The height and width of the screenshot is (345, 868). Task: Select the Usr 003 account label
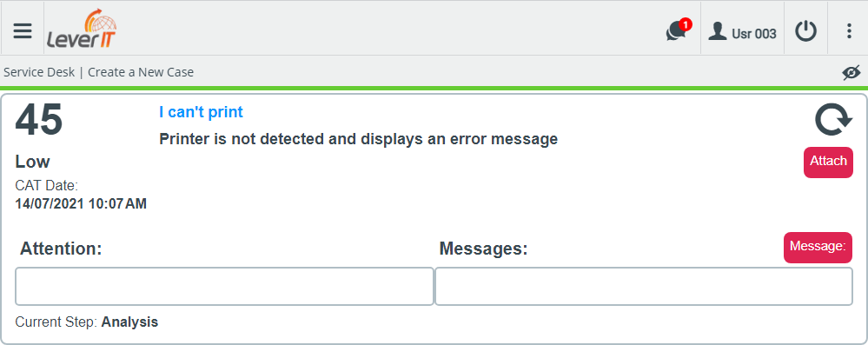pos(754,34)
